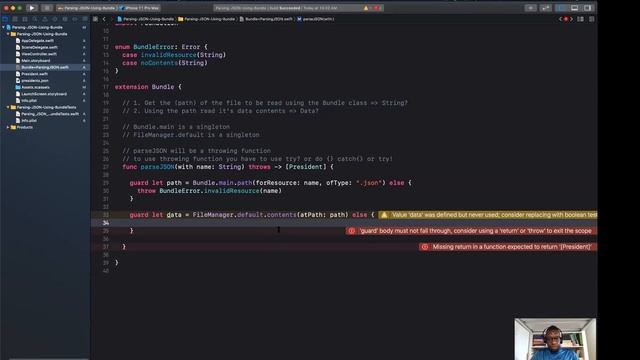
Task: Open ViewController.swift file
Action: point(39,53)
